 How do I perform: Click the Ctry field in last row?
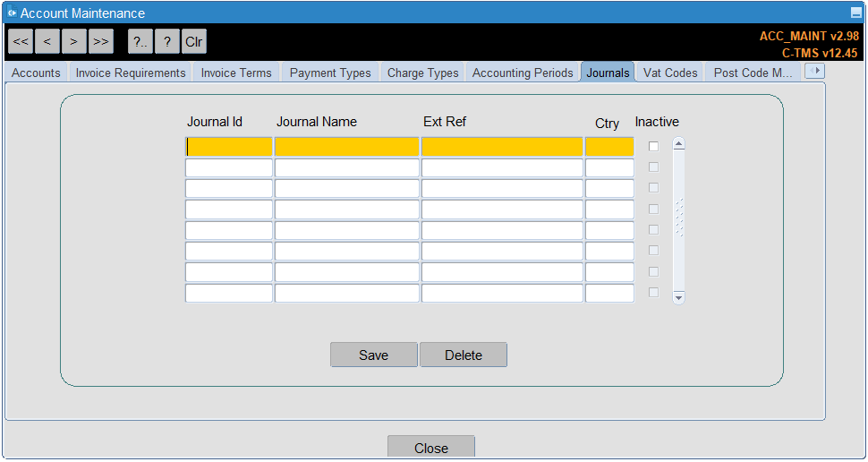(x=609, y=293)
